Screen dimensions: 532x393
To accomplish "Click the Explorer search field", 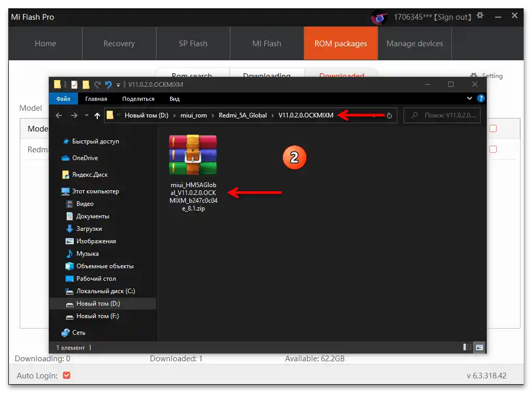I will [x=442, y=115].
